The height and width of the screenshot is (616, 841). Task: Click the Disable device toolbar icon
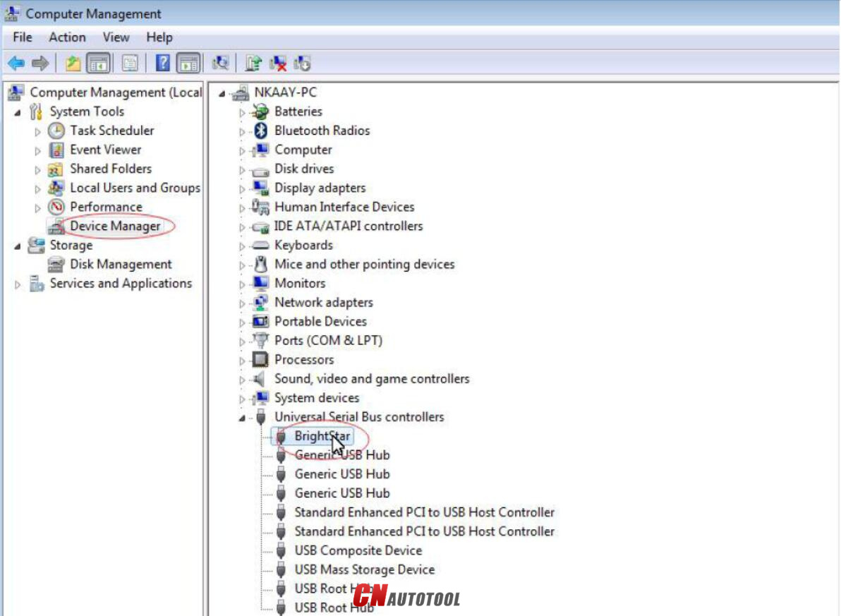pyautogui.click(x=302, y=64)
